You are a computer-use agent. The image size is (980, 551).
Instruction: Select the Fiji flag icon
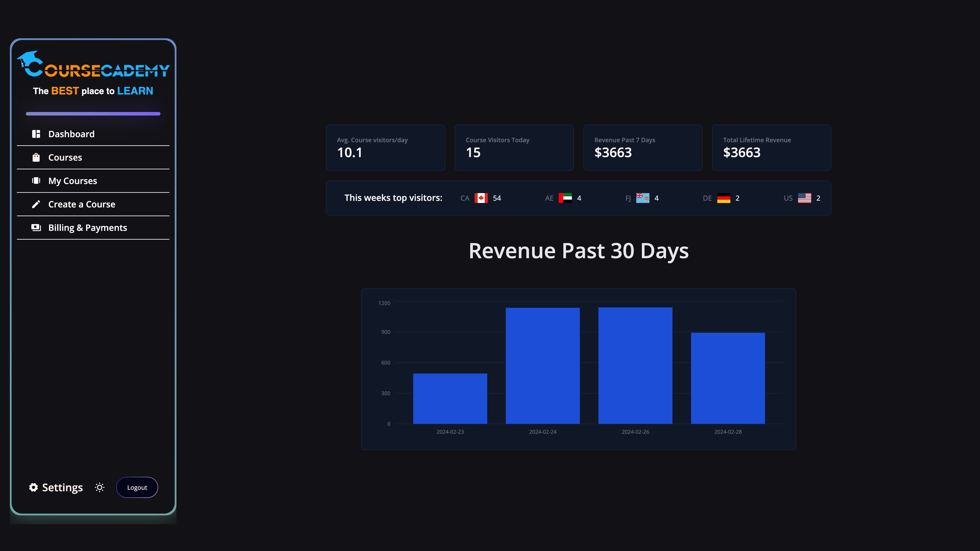tap(642, 198)
